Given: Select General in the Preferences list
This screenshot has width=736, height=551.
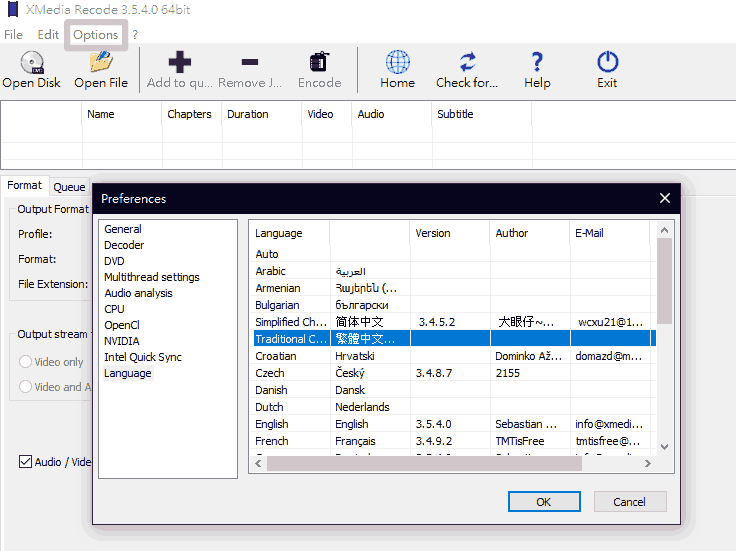Looking at the screenshot, I should pos(123,229).
